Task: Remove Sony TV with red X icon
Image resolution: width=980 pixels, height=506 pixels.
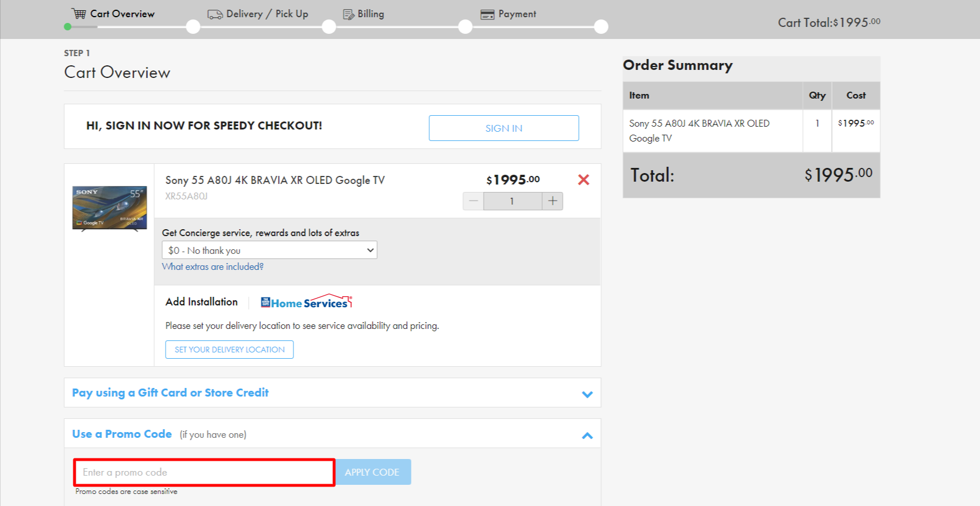Action: (x=583, y=180)
